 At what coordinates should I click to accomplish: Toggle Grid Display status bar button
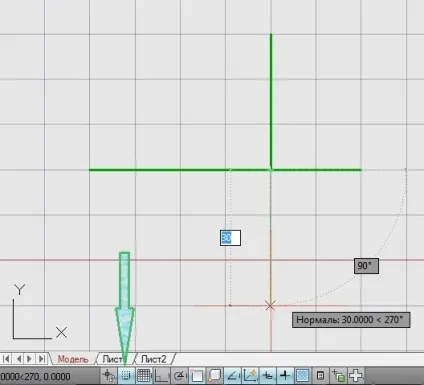144,376
